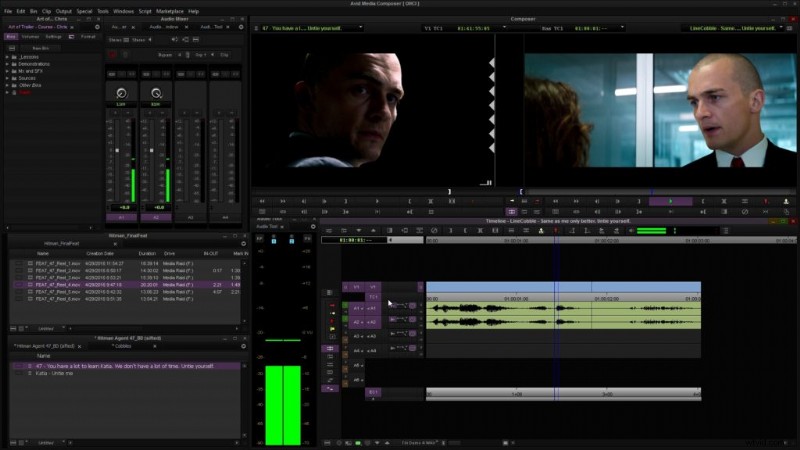Toggle the TC1 track selector in timeline

(x=373, y=296)
